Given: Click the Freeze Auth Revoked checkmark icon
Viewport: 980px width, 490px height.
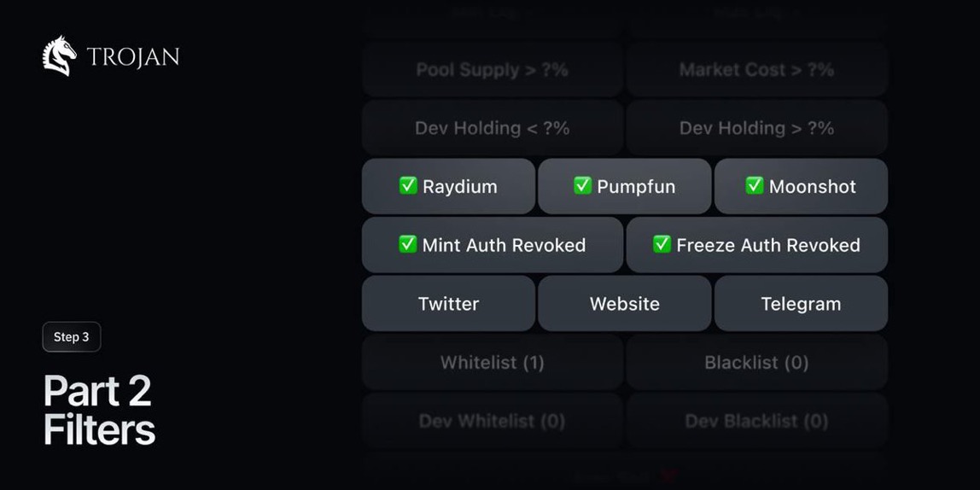Looking at the screenshot, I should [662, 244].
